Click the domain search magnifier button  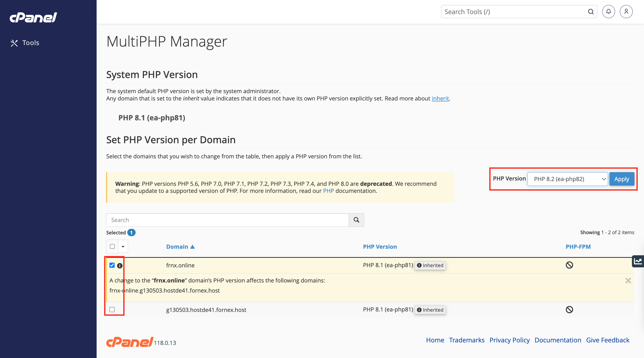[x=356, y=220]
